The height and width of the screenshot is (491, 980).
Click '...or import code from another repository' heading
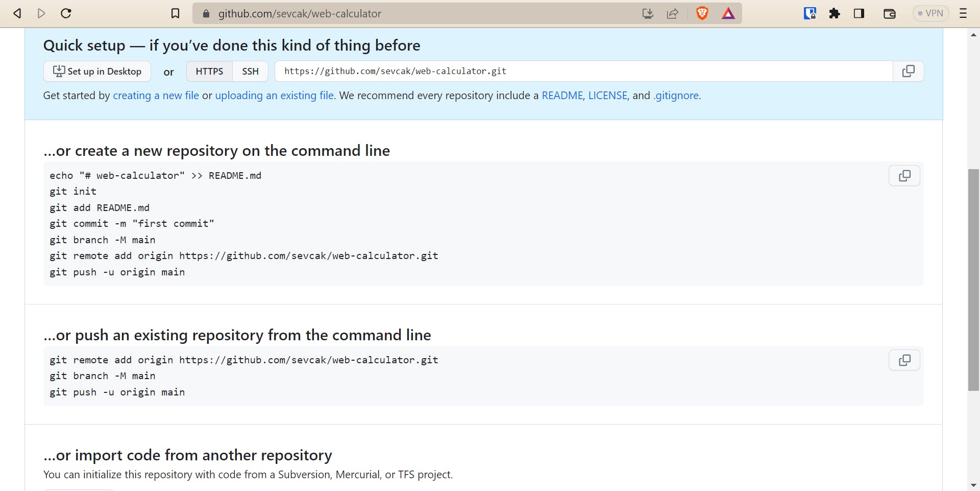point(188,455)
